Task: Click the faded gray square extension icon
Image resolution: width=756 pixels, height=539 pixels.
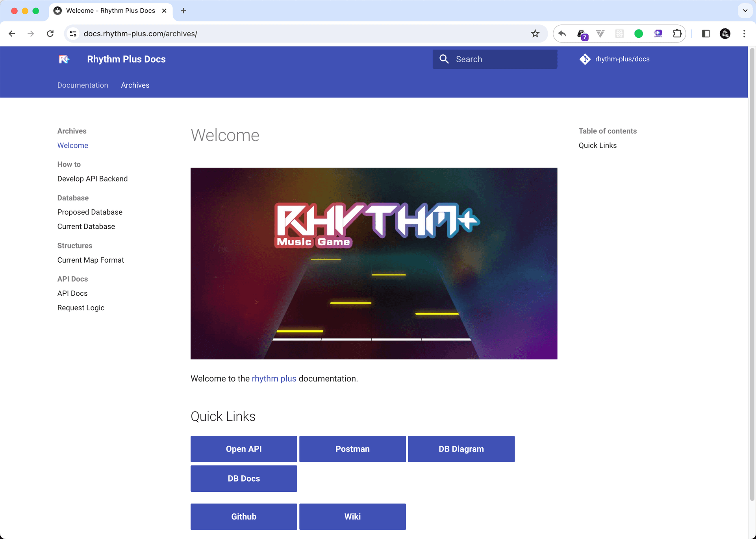Action: pos(619,33)
